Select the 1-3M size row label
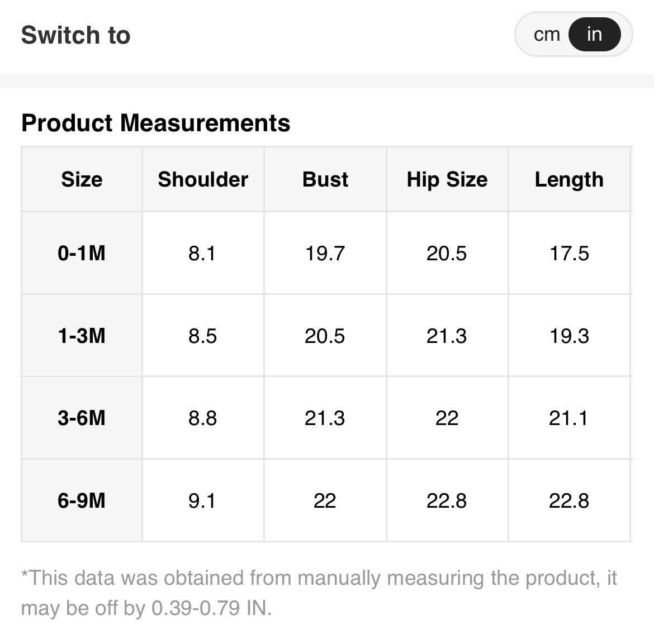Image resolution: width=654 pixels, height=644 pixels. (82, 336)
